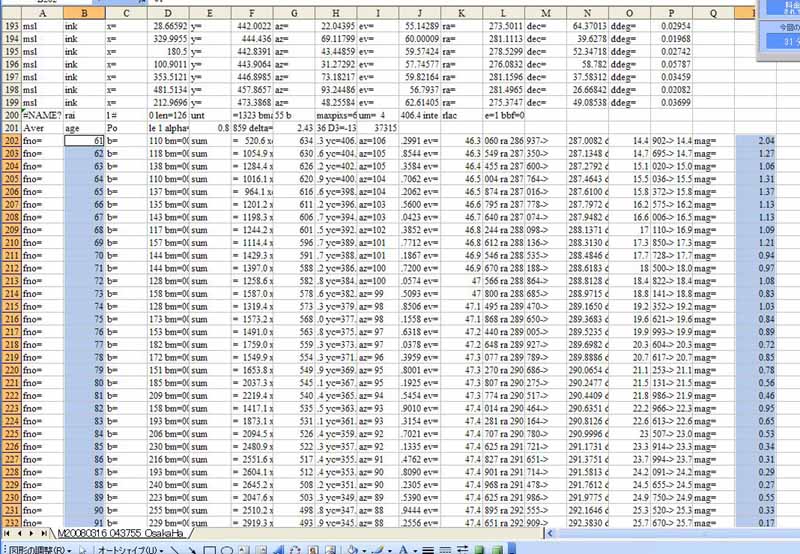
Task: Click cell B202 containing 61
Action: click(84, 141)
